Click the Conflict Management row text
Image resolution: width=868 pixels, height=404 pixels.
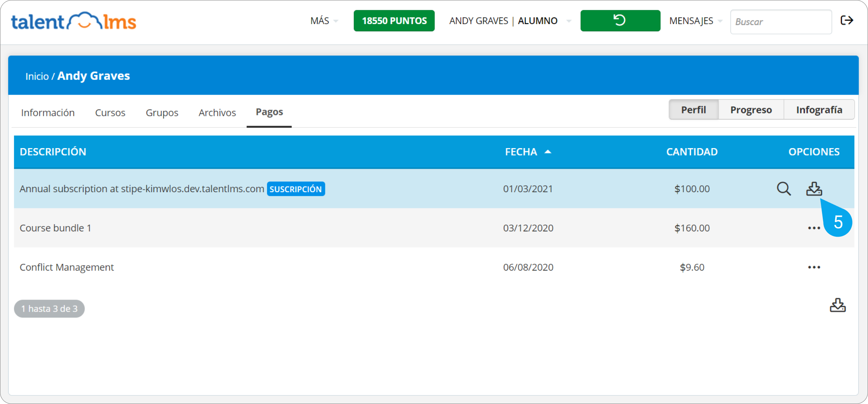67,267
